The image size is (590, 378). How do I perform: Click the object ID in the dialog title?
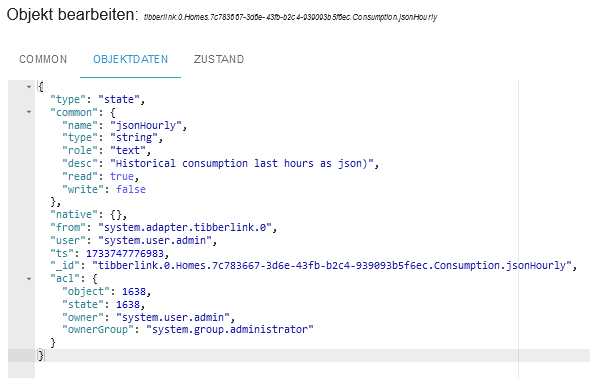click(290, 17)
